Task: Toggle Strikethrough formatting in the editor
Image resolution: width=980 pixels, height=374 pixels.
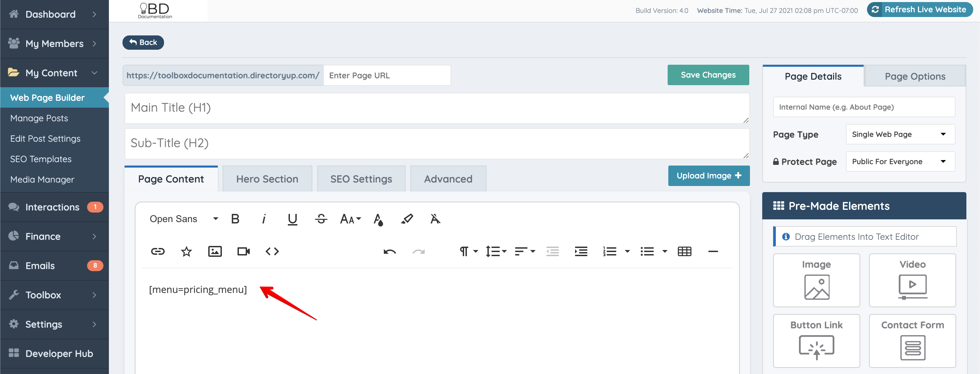Action: point(321,219)
